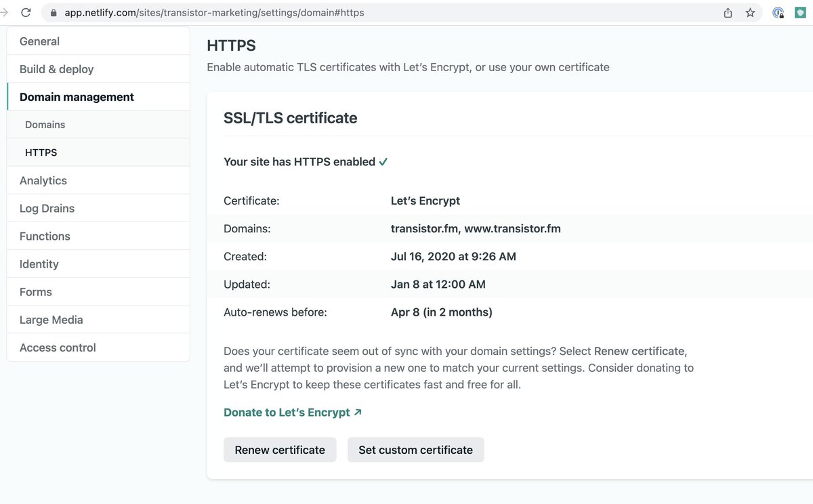Open the green extension icon
The image size is (813, 504).
click(800, 13)
